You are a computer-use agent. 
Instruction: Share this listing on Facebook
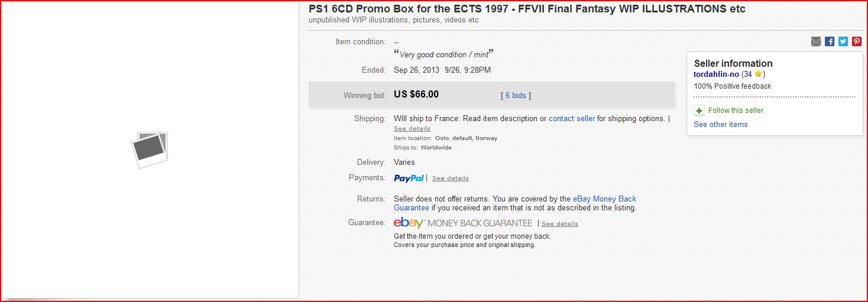pos(830,41)
